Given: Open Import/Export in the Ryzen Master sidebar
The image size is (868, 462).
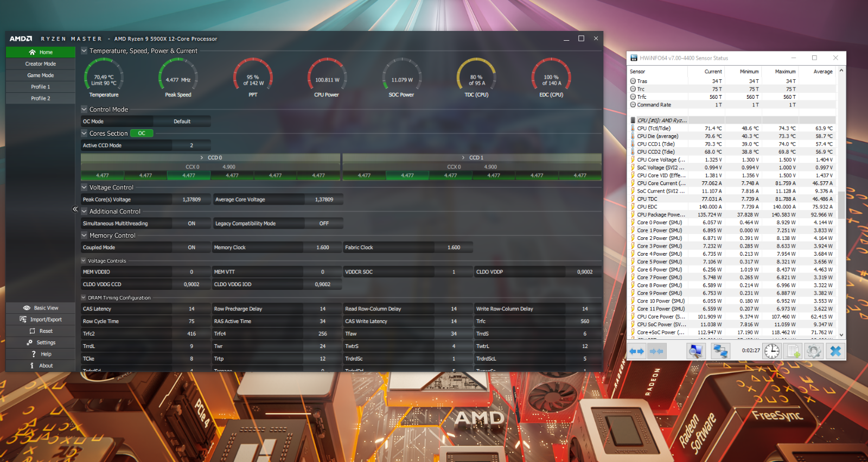Looking at the screenshot, I should (41, 319).
